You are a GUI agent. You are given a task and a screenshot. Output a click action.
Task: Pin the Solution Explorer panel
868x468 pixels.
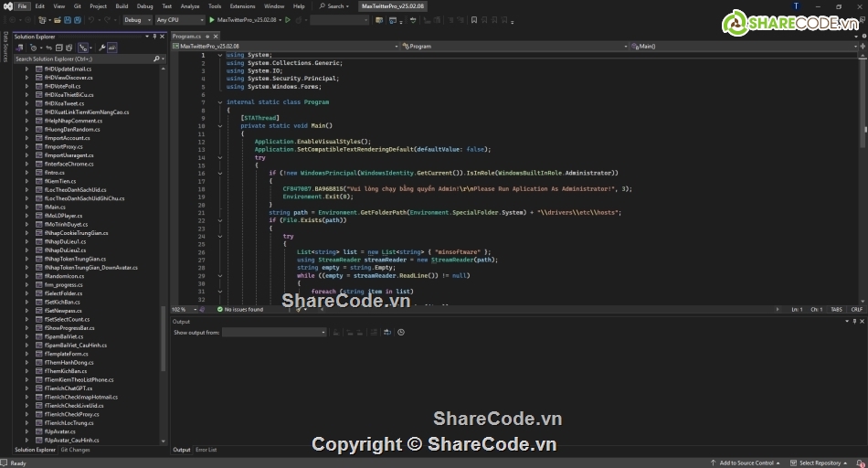pos(154,37)
